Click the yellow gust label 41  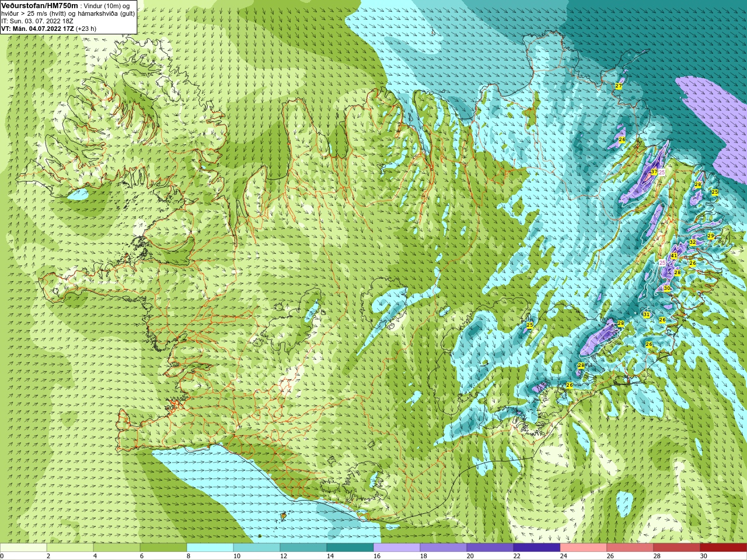[674, 256]
